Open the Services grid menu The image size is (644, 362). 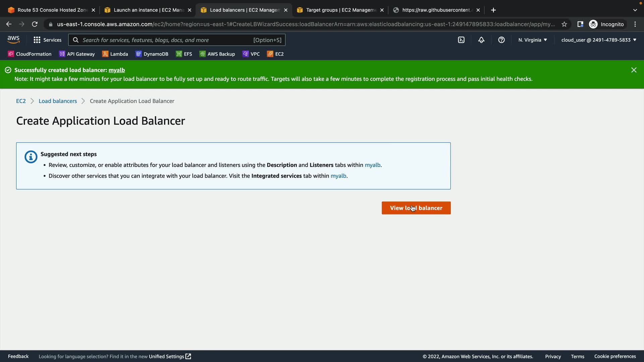(x=47, y=40)
